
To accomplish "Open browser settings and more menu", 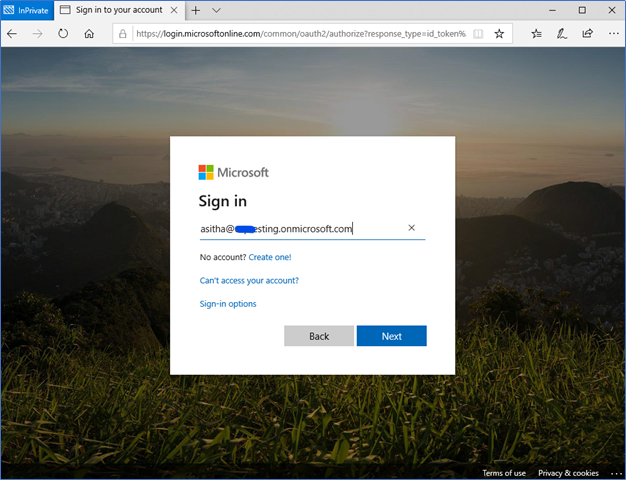I will tap(614, 34).
